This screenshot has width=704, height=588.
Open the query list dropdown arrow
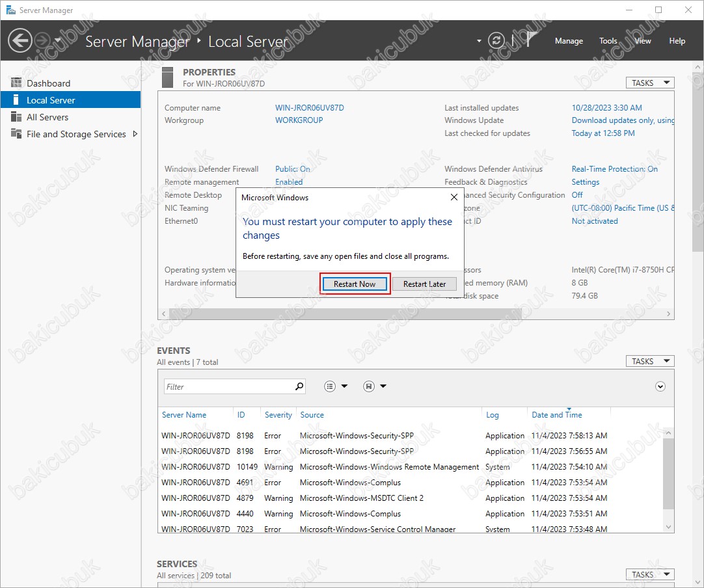tap(344, 386)
